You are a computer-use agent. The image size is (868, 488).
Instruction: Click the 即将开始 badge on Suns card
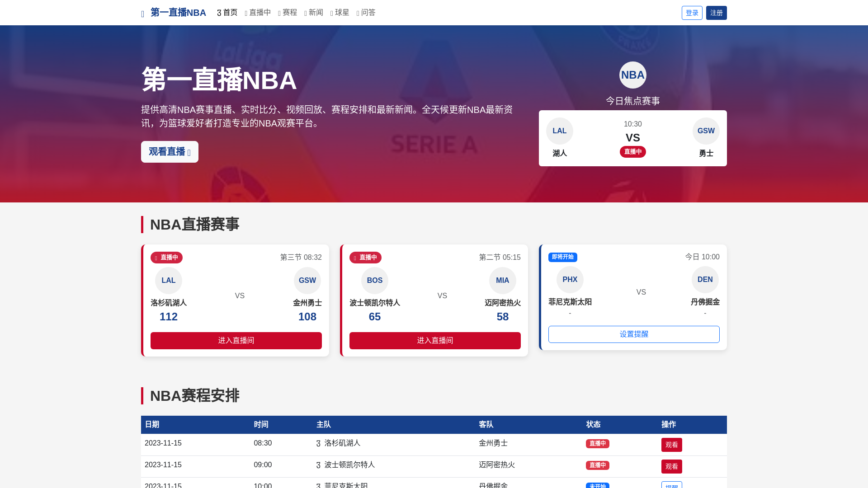point(563,257)
